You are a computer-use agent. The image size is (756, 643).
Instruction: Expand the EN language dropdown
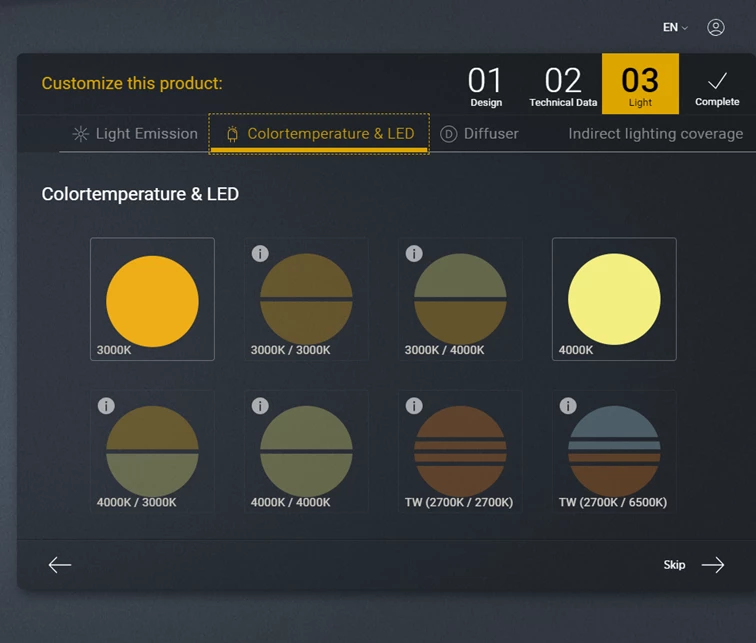(675, 28)
